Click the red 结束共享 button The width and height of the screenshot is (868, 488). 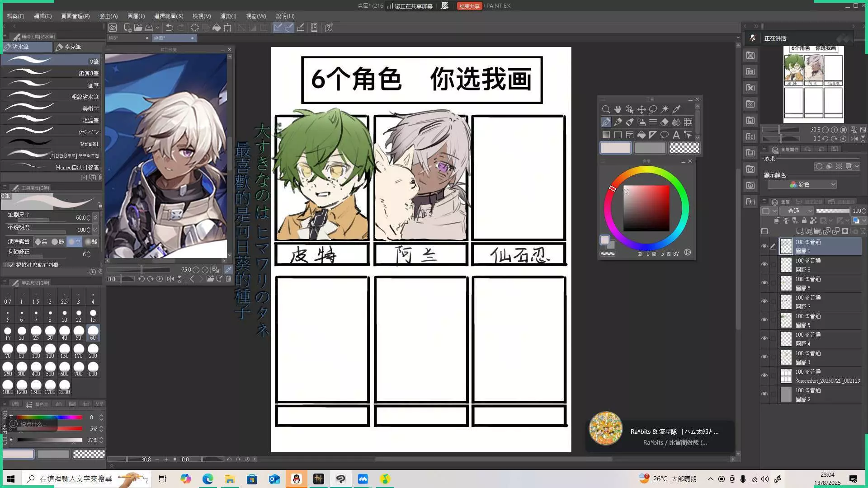(x=469, y=6)
